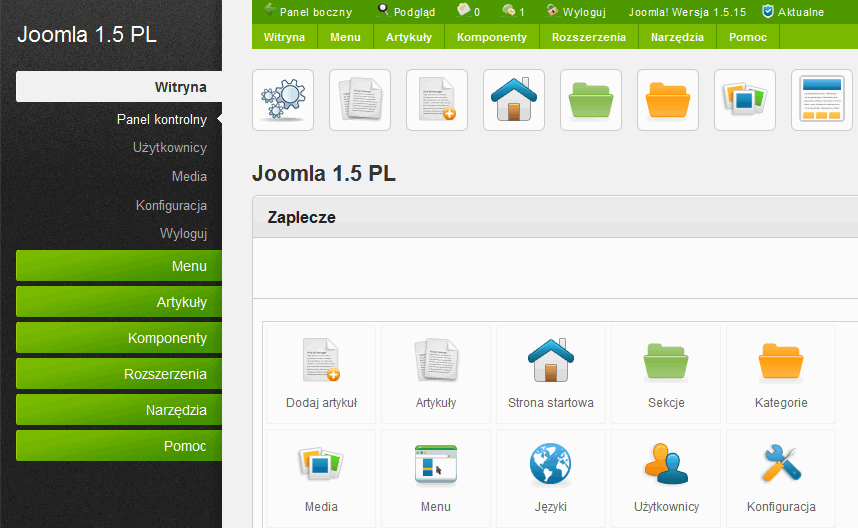Click the gears settings icon in toolbar
The image size is (858, 528).
283,100
